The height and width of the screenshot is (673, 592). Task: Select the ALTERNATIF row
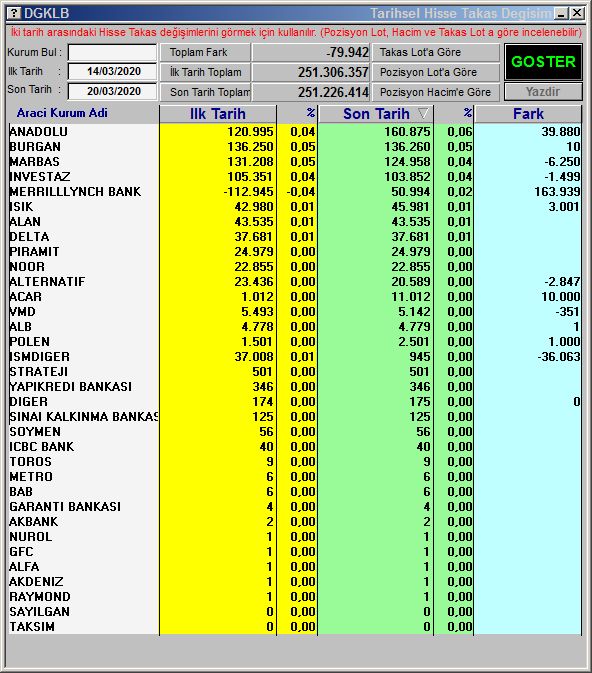point(295,282)
